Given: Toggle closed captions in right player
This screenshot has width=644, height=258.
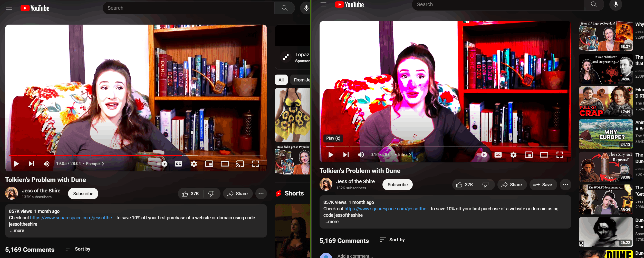Looking at the screenshot, I should click(x=498, y=155).
